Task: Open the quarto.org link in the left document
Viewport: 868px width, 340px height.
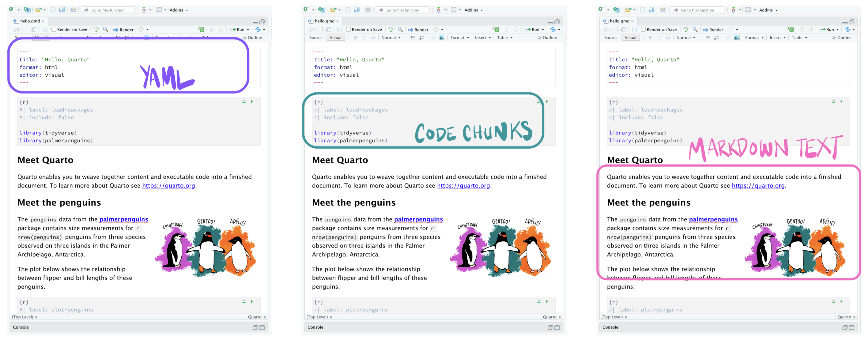Action: pos(168,186)
